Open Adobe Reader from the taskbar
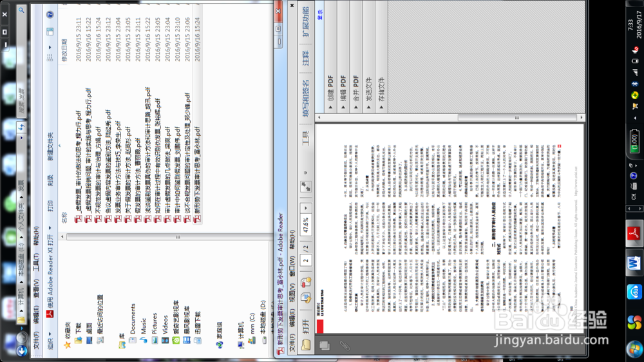The image size is (644, 362). [x=634, y=234]
